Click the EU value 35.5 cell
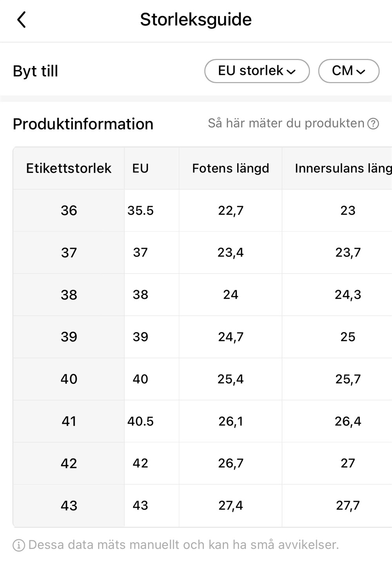Screen dimensions: 392x563 [140, 211]
